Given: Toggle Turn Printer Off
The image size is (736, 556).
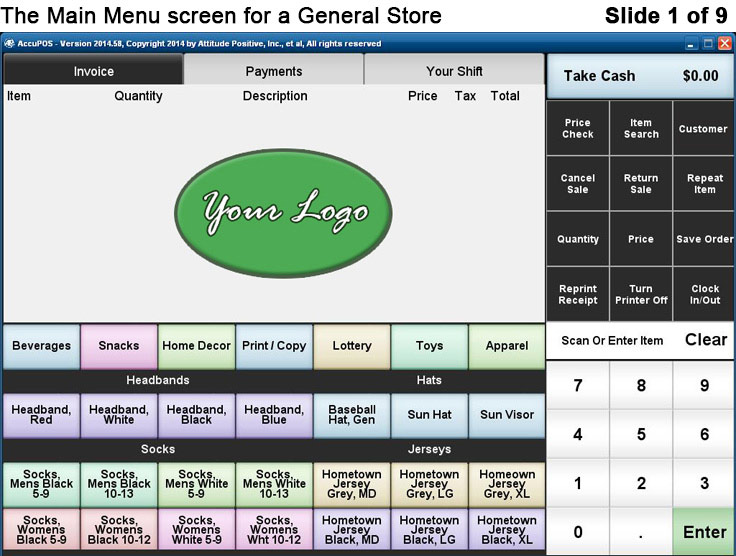Looking at the screenshot, I should pyautogui.click(x=641, y=294).
